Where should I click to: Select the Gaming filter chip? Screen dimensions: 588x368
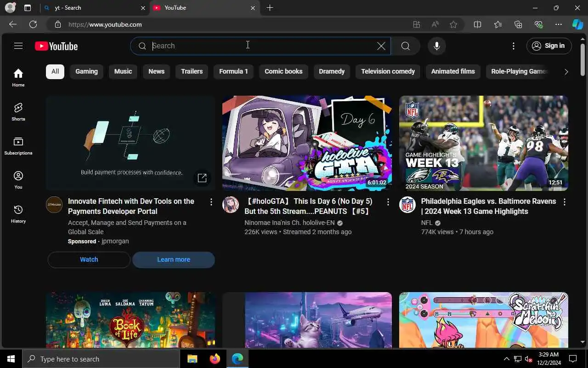pyautogui.click(x=87, y=71)
